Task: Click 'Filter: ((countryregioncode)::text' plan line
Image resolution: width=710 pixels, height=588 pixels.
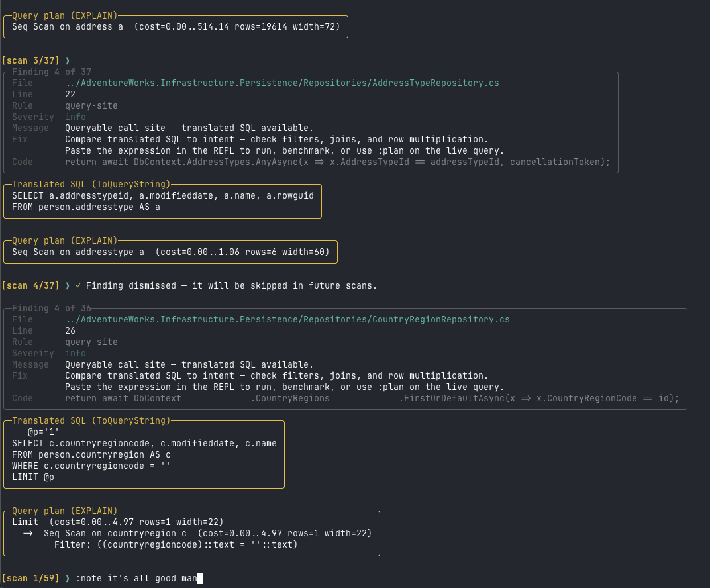Action: pyautogui.click(x=176, y=545)
